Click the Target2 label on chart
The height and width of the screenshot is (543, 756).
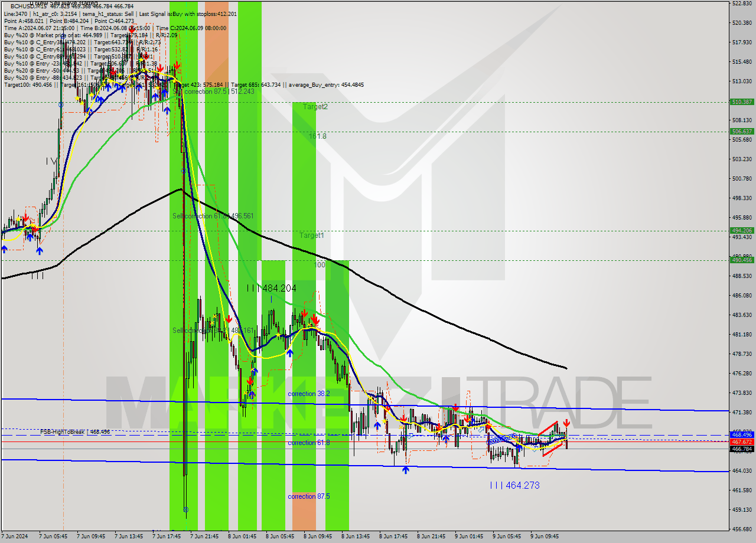coord(315,107)
